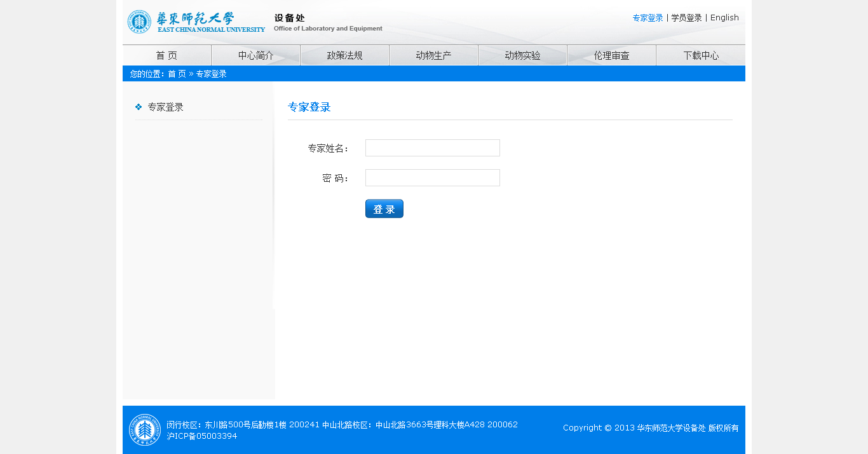Select the 动物实验 navigation menu item
Screen dimensions: 868x454
[522, 55]
